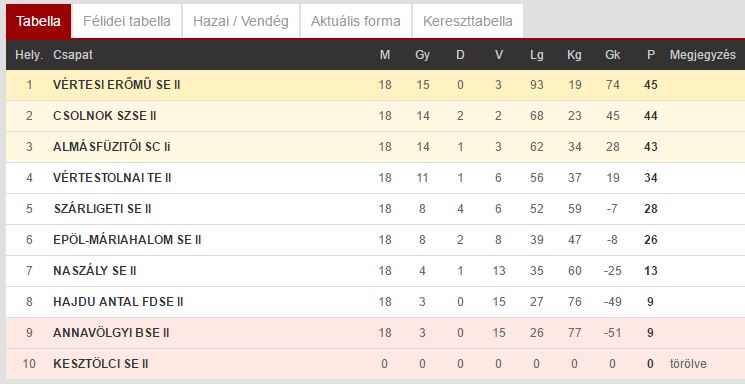Select the Aktuális forma tab
Viewport: 745px width, 384px height.
point(356,21)
